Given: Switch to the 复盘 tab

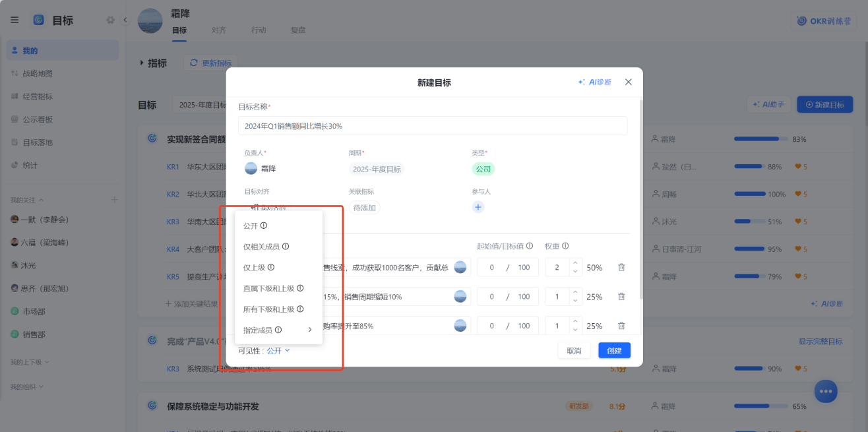Looking at the screenshot, I should 298,30.
